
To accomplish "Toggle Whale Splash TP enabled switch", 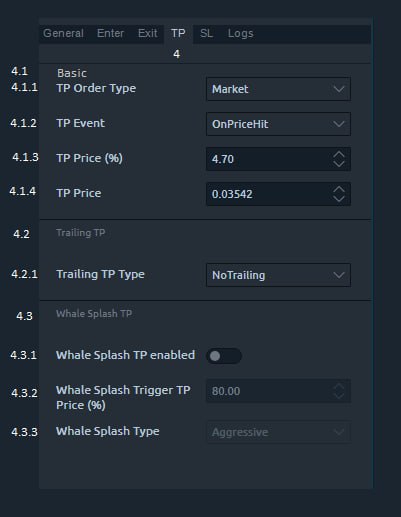I will 224,356.
